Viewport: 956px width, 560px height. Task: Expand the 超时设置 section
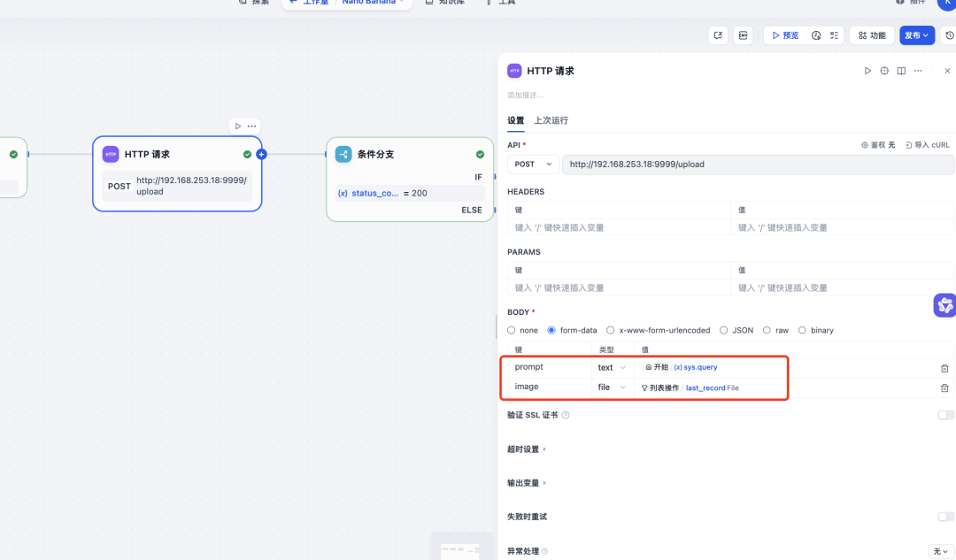click(523, 449)
